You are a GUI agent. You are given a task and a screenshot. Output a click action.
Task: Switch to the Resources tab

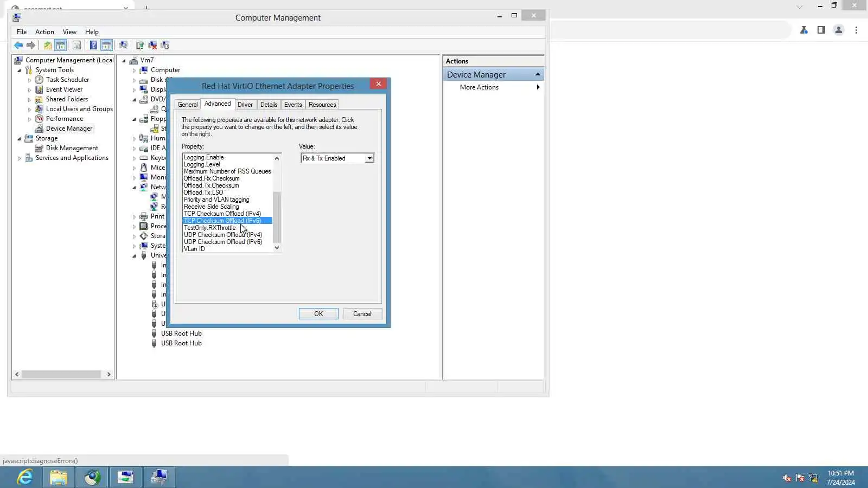click(x=322, y=105)
